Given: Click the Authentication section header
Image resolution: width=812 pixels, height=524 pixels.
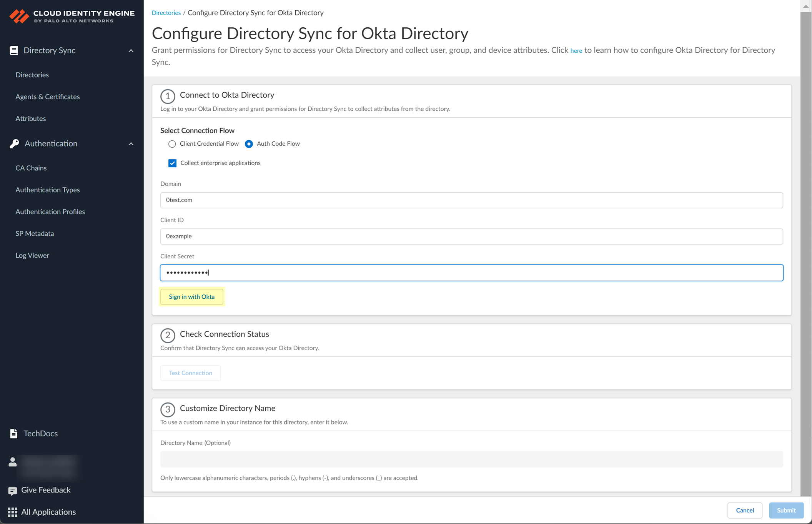Looking at the screenshot, I should point(72,143).
